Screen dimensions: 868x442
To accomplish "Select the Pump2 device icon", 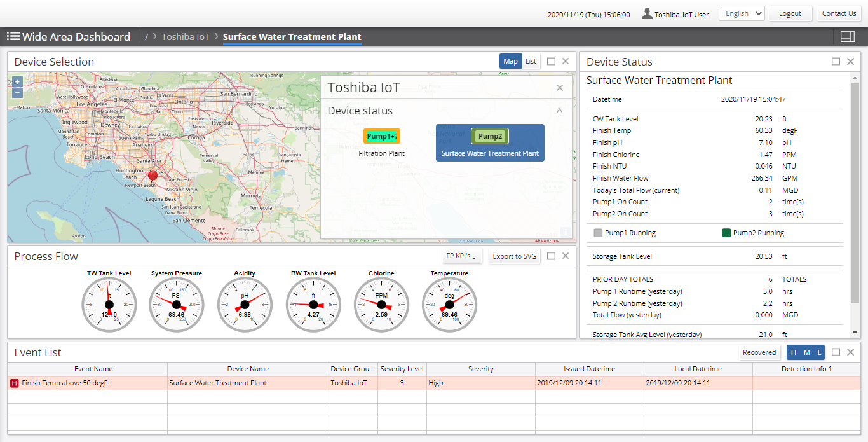I will [490, 136].
